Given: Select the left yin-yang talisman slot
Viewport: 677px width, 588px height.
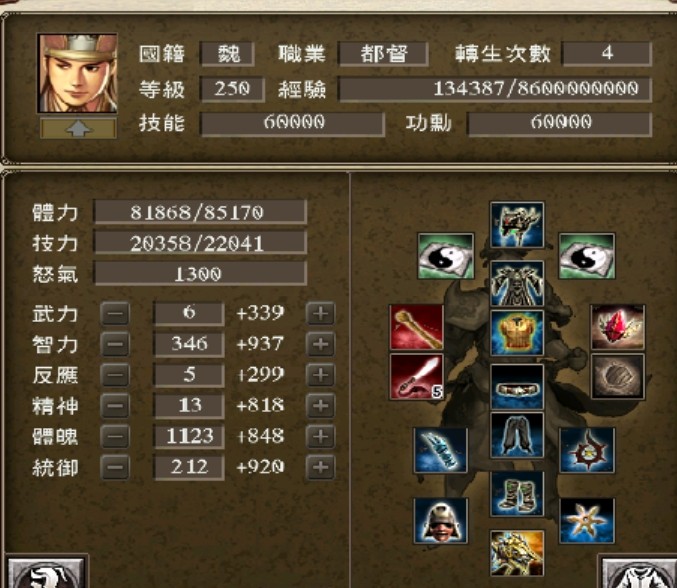Looking at the screenshot, I should (x=446, y=256).
